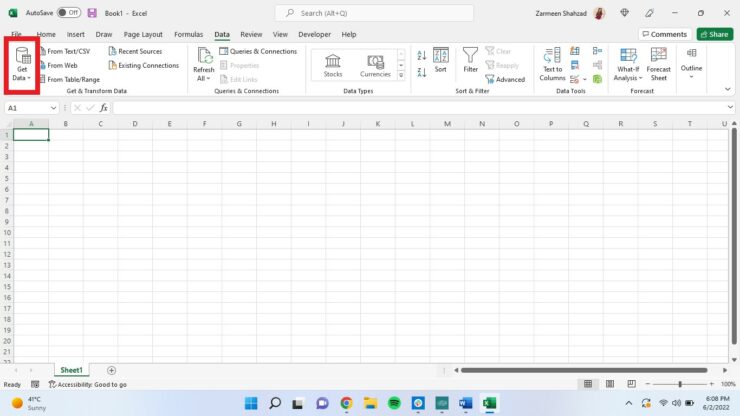Adjust the zoom slider
Image resolution: width=740 pixels, height=416 pixels.
[x=680, y=384]
